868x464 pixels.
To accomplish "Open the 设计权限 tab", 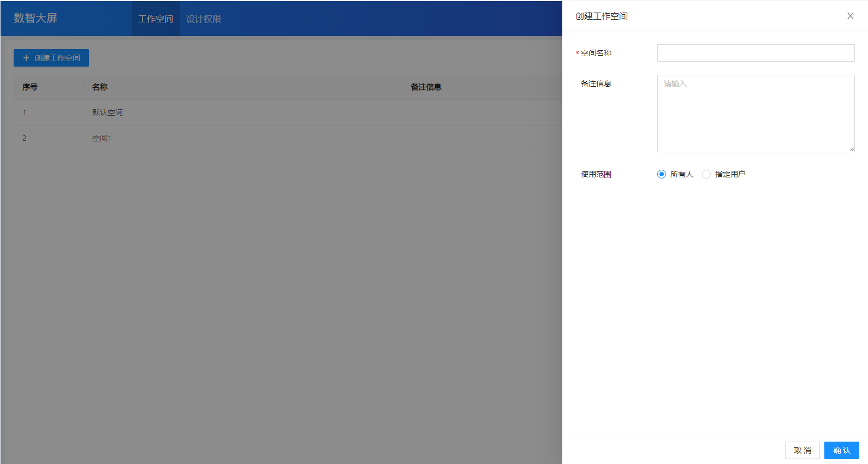I will tap(204, 19).
